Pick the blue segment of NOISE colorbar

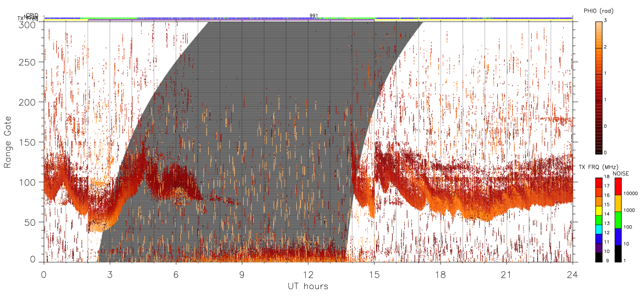point(618,236)
